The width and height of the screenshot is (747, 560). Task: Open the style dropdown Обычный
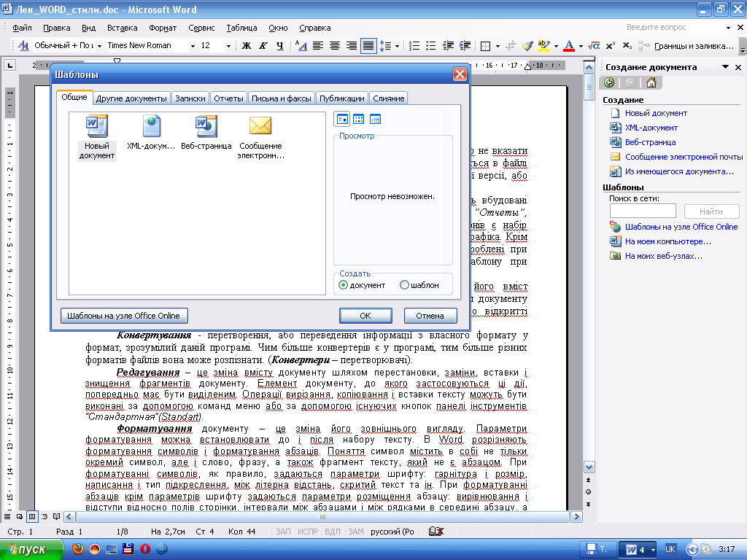coord(99,46)
